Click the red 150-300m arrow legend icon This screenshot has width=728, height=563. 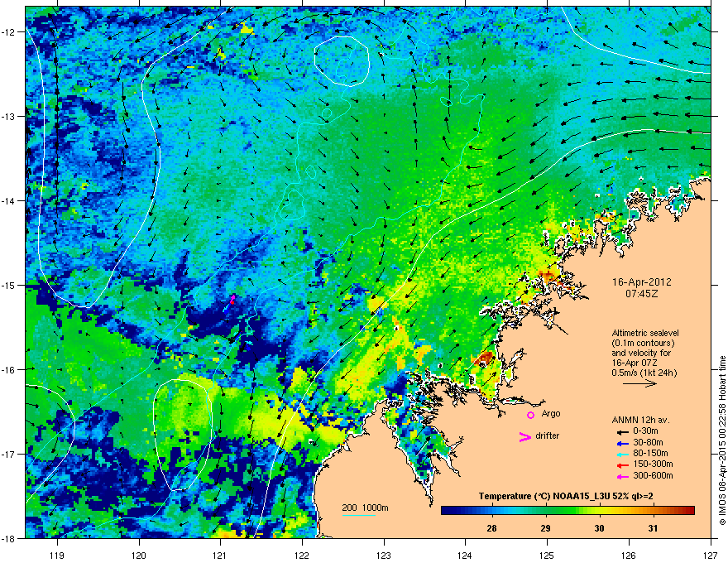[x=623, y=465]
